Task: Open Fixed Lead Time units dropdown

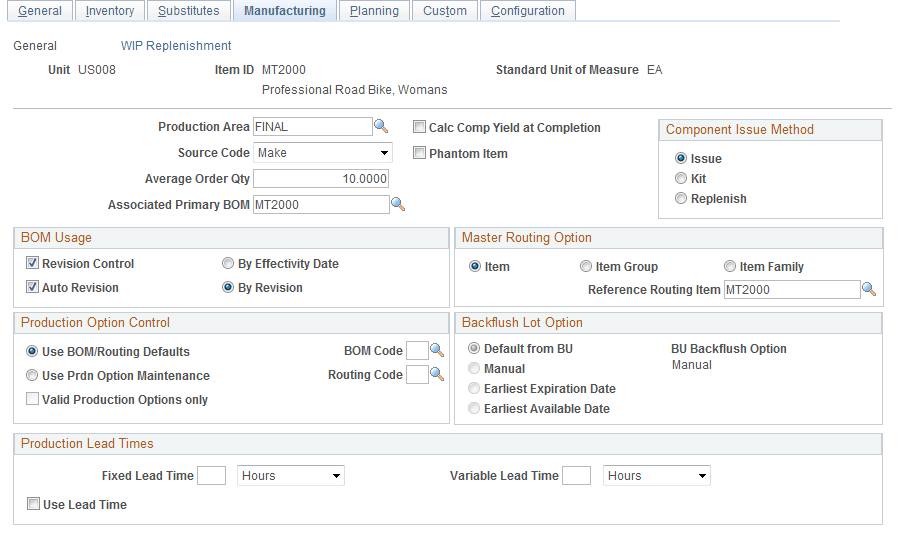Action: pyautogui.click(x=291, y=476)
